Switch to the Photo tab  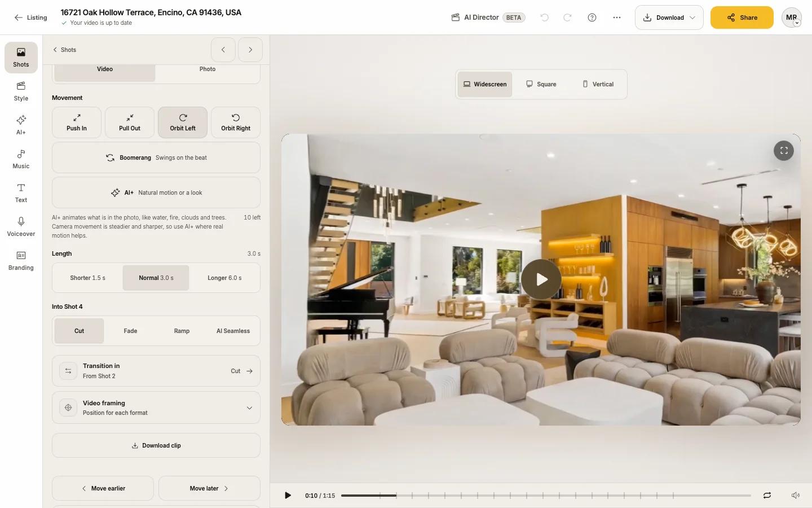(208, 70)
